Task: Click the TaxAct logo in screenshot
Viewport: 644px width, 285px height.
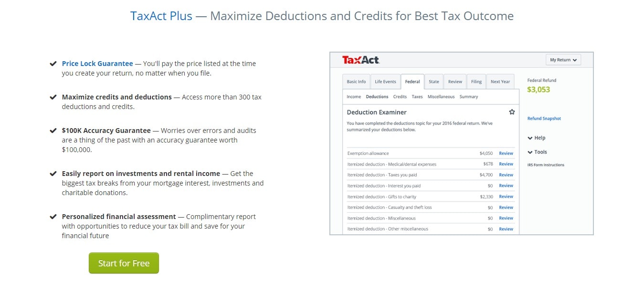Action: (x=361, y=60)
